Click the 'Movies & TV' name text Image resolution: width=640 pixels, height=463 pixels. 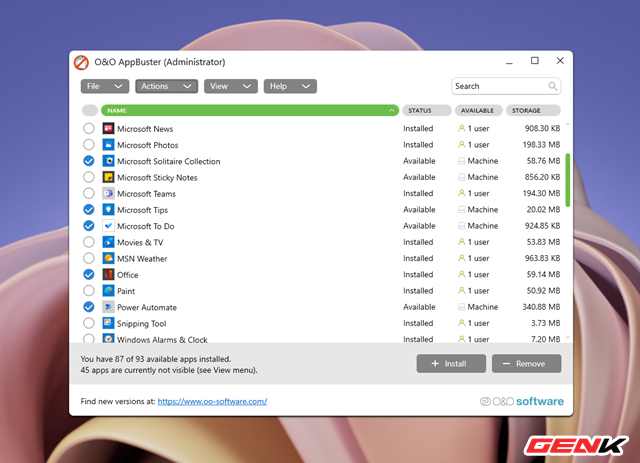tap(140, 243)
